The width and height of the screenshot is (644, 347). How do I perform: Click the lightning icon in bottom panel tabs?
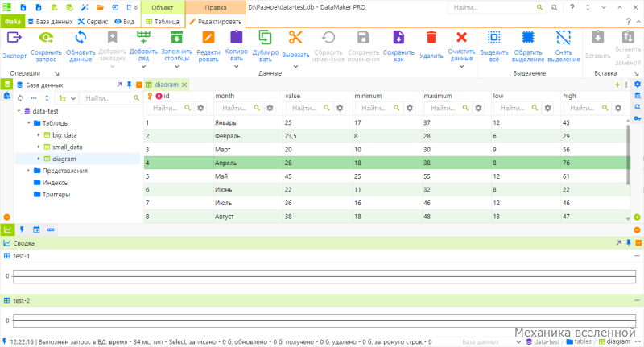click(x=22, y=230)
